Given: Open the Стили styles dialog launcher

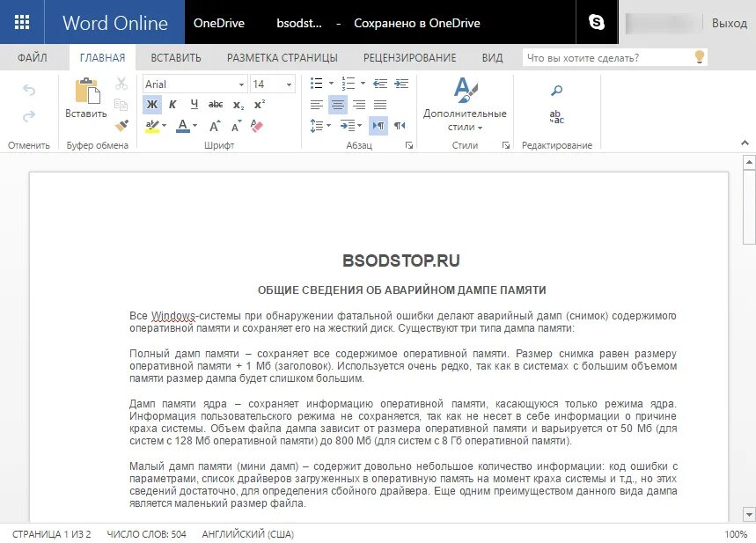Looking at the screenshot, I should coord(505,145).
